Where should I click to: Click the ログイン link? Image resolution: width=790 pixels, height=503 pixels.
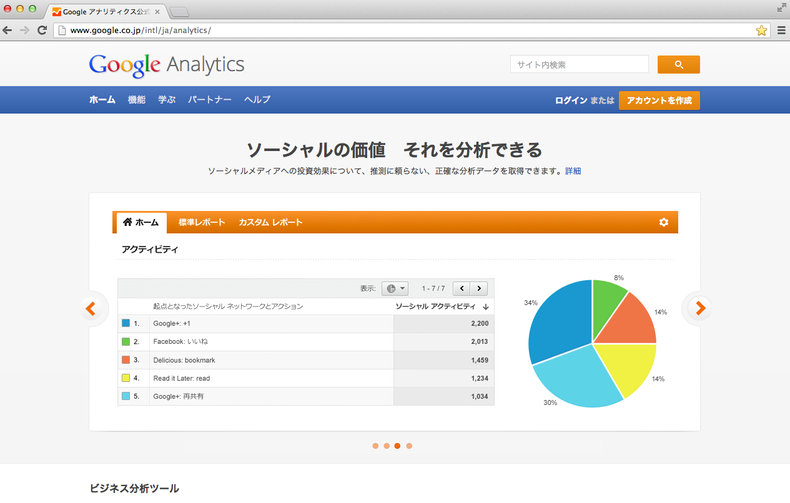(x=571, y=100)
